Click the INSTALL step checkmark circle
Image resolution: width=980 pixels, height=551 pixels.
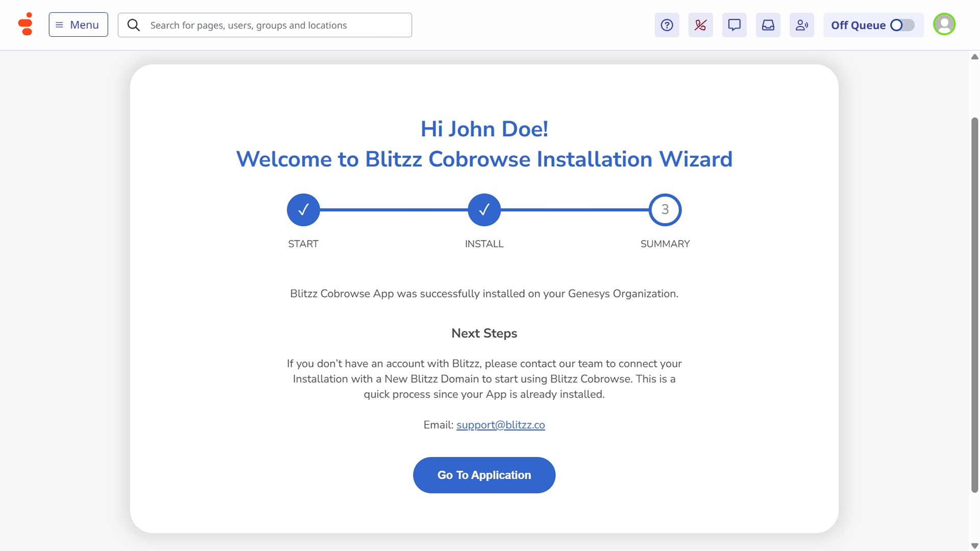pos(484,210)
